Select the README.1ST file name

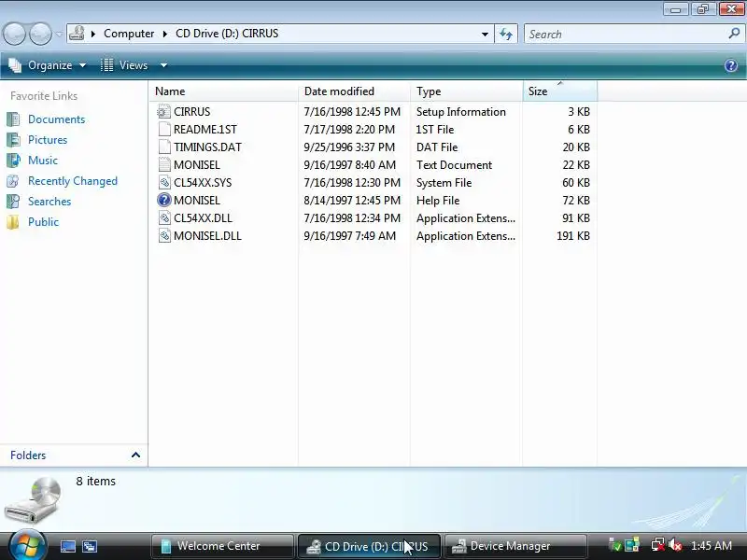pos(204,130)
